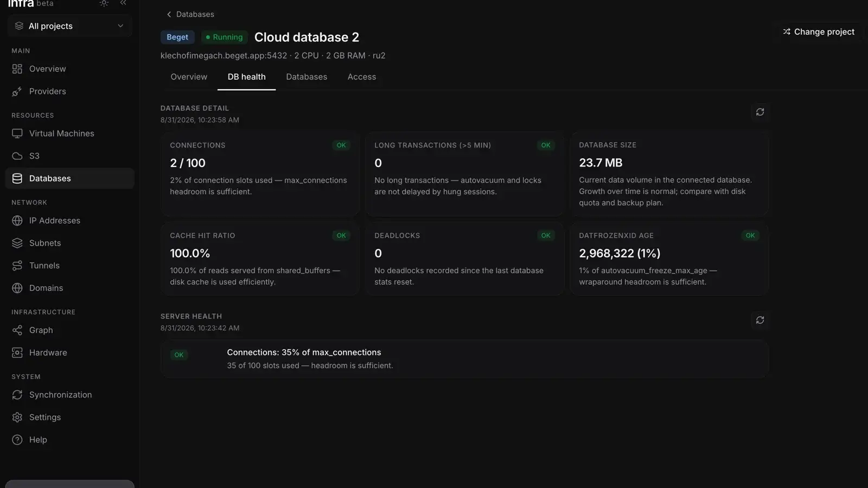Click the Subnets layers icon
This screenshot has height=488, width=868.
pyautogui.click(x=17, y=243)
